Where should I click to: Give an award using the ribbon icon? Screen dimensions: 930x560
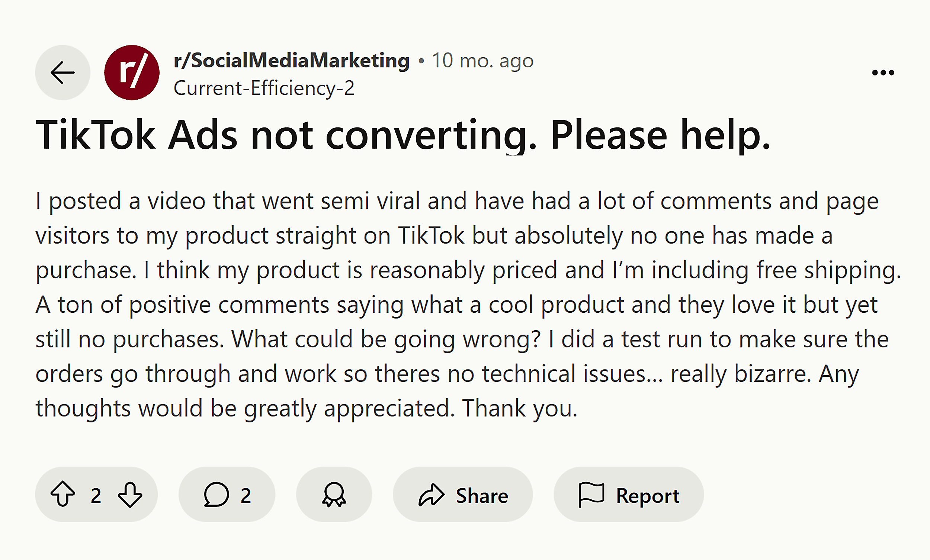(334, 494)
